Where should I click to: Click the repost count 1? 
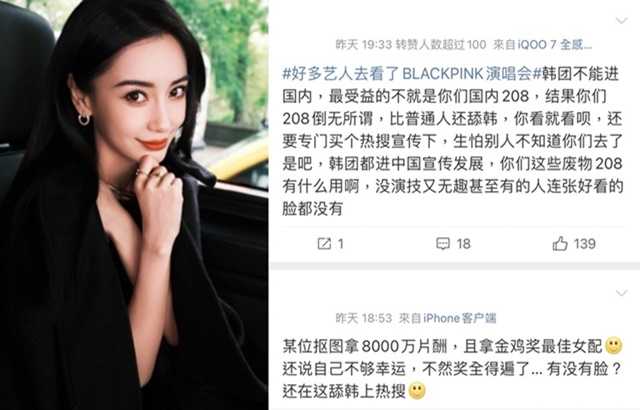point(340,244)
